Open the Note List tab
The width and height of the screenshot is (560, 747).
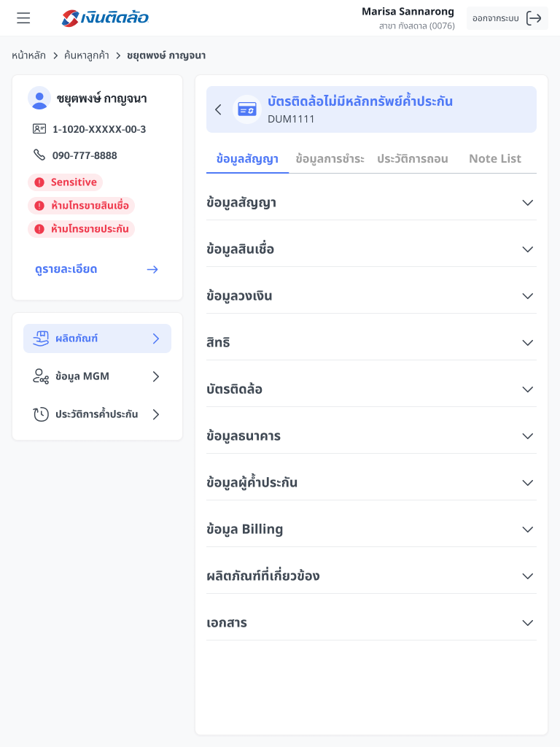click(495, 158)
